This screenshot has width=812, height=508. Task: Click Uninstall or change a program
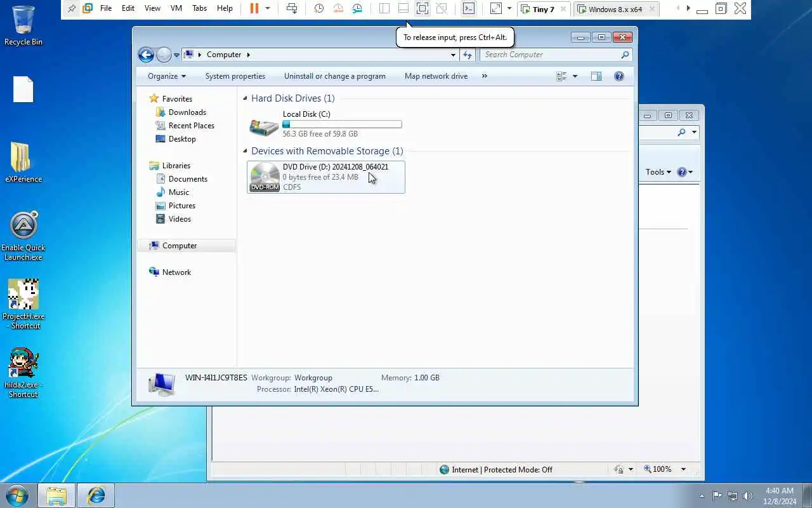coord(335,76)
